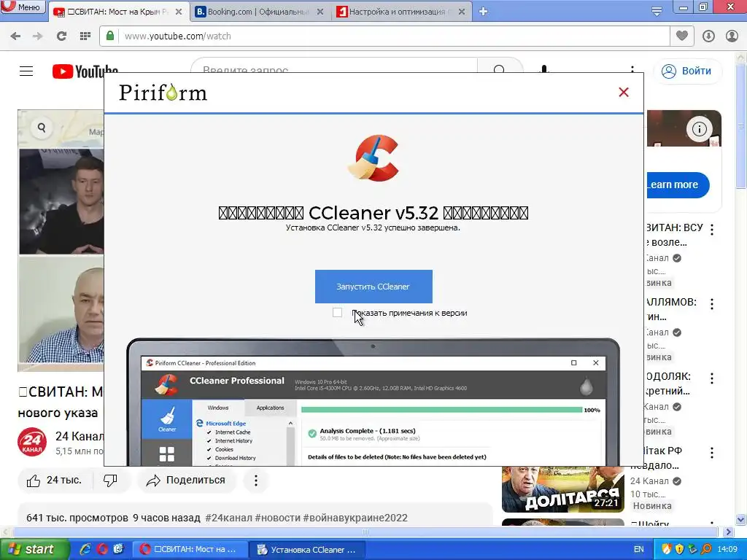Click the #войнавукраине2022 hashtag link
The image size is (747, 560).
[355, 518]
